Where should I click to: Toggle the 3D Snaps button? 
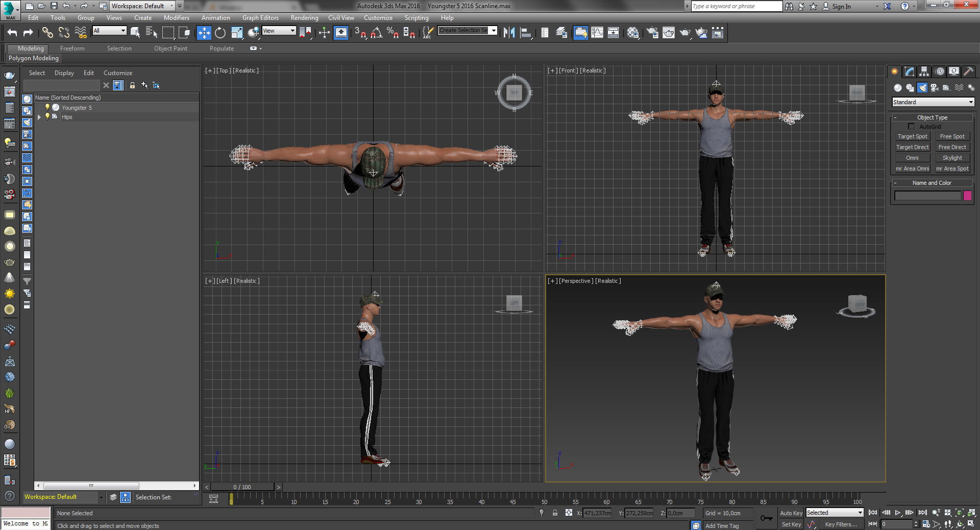tap(360, 33)
